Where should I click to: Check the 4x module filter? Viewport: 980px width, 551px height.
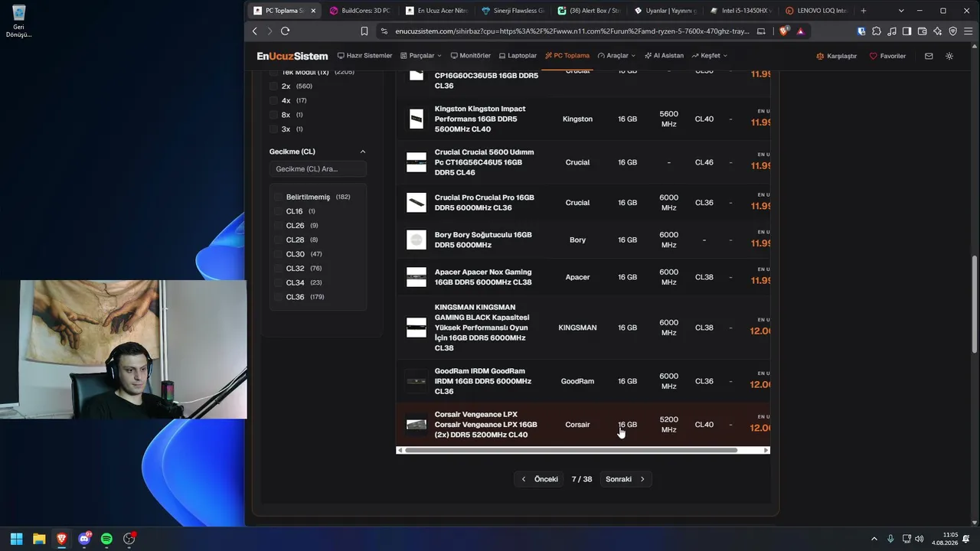(x=273, y=100)
